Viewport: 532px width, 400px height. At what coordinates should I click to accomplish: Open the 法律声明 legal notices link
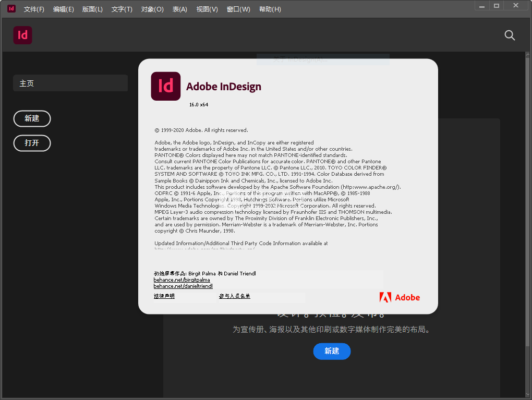pos(164,296)
